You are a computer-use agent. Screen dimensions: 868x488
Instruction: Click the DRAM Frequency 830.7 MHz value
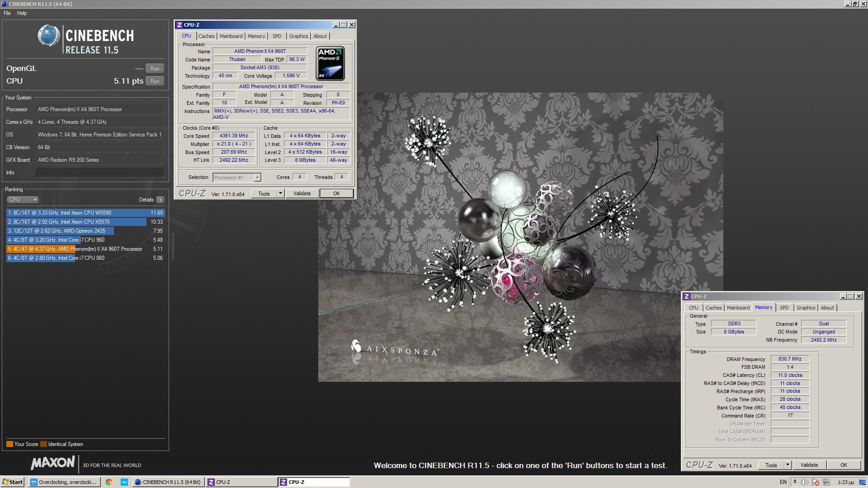[790, 359]
